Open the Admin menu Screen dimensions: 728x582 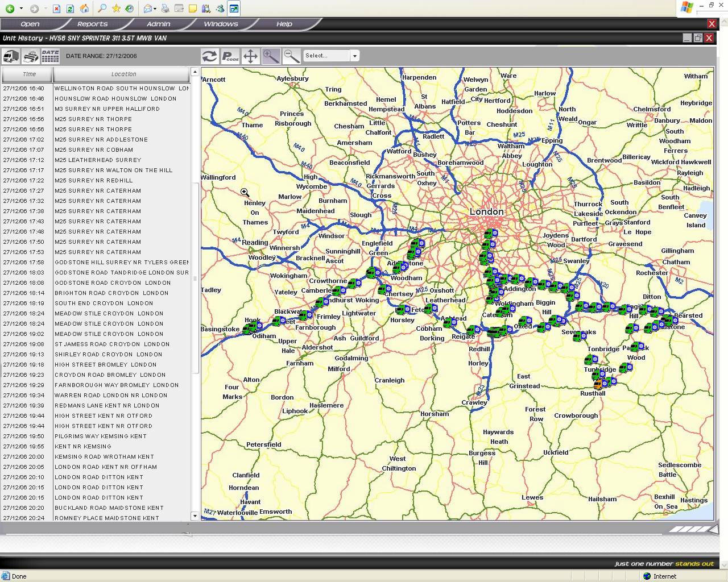pyautogui.click(x=158, y=24)
